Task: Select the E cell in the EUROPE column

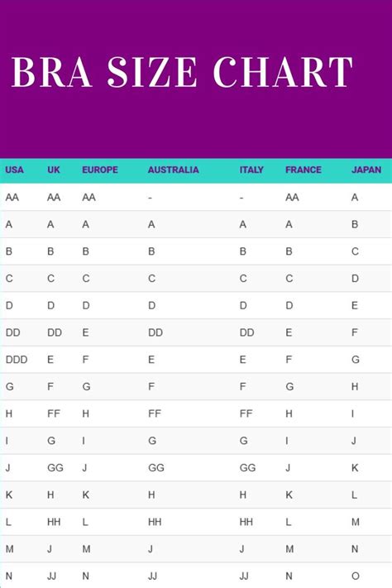Action: (x=85, y=332)
